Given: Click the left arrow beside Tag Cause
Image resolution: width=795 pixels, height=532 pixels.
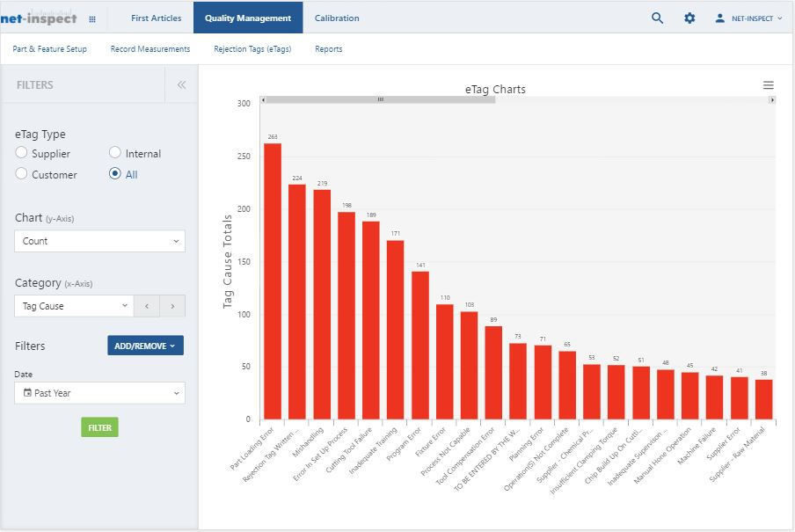Looking at the screenshot, I should click(x=148, y=305).
